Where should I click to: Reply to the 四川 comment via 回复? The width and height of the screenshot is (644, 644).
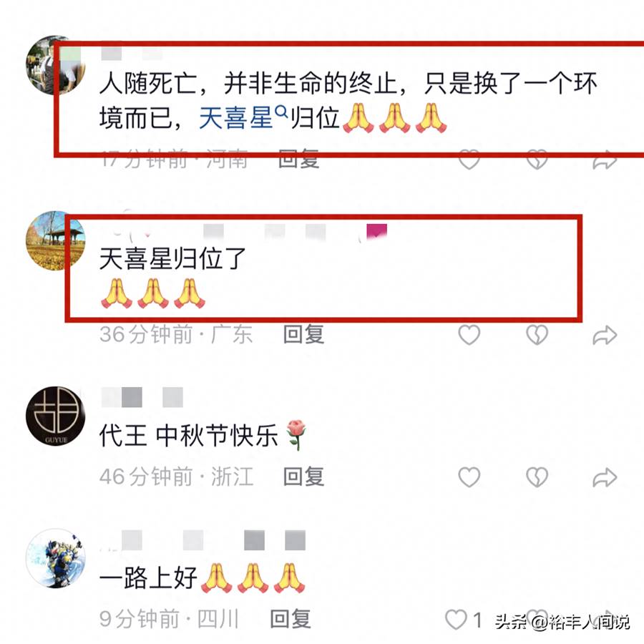pyautogui.click(x=291, y=619)
